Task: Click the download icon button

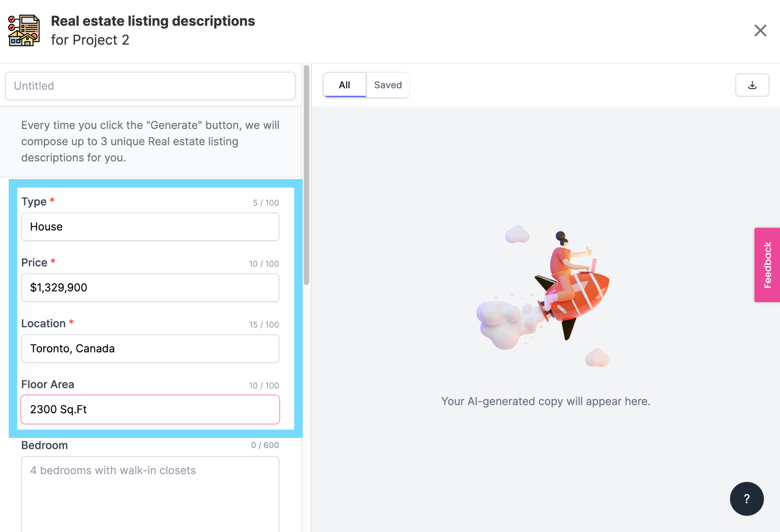Action: click(x=752, y=85)
